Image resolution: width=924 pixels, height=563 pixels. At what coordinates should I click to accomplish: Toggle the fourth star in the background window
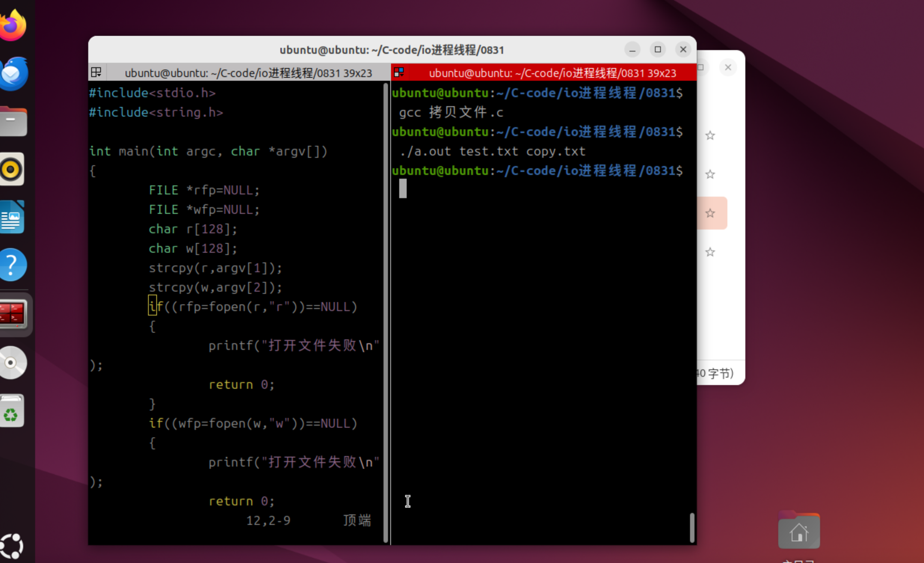click(x=710, y=252)
